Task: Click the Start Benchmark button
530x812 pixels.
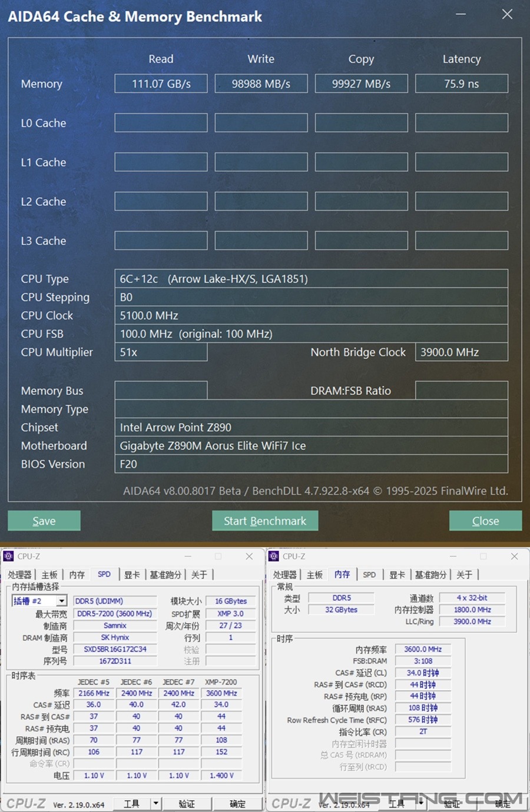Action: click(x=265, y=521)
